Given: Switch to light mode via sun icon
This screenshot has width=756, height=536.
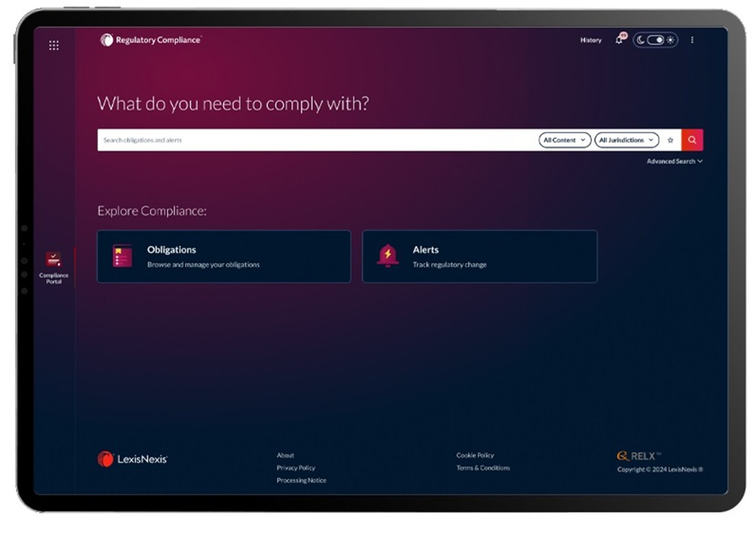Looking at the screenshot, I should coord(670,40).
